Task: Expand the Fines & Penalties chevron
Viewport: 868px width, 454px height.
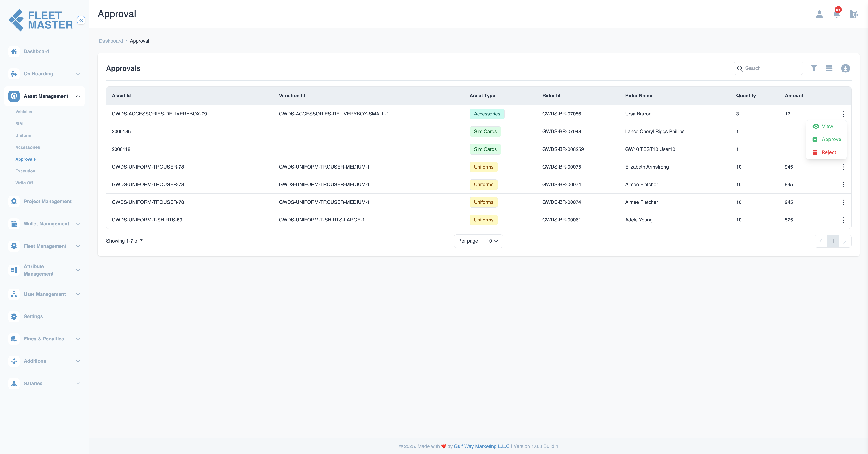Action: pos(78,339)
